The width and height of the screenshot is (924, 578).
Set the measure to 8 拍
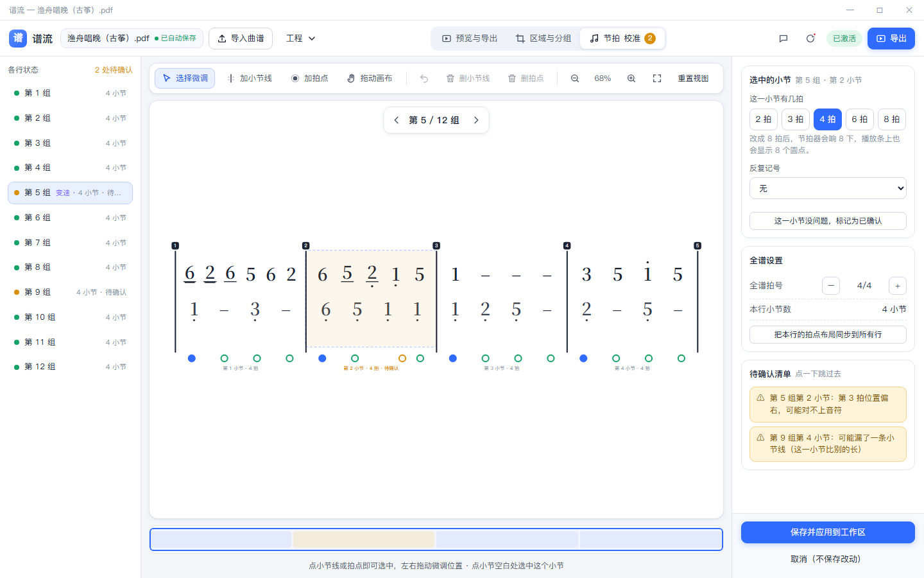coord(892,119)
